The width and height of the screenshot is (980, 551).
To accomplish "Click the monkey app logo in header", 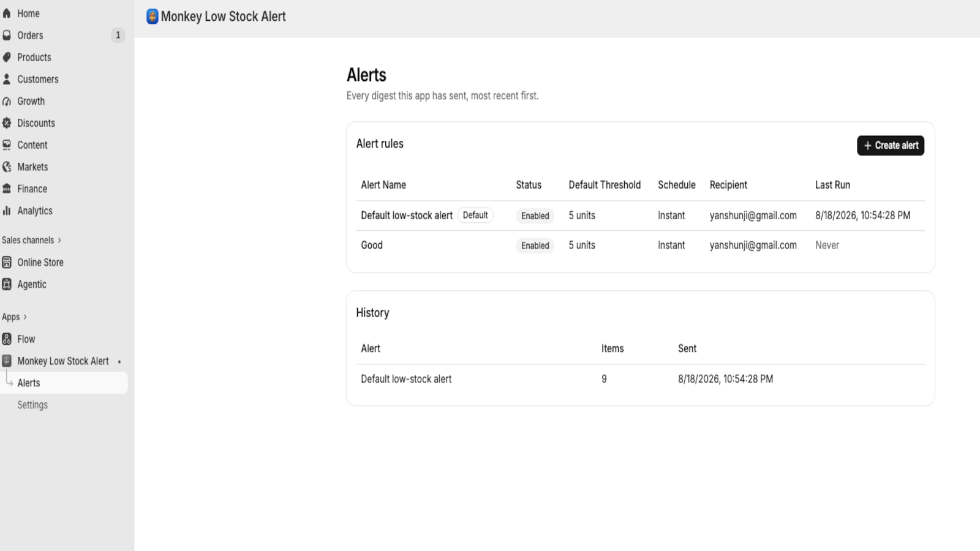I will (153, 17).
